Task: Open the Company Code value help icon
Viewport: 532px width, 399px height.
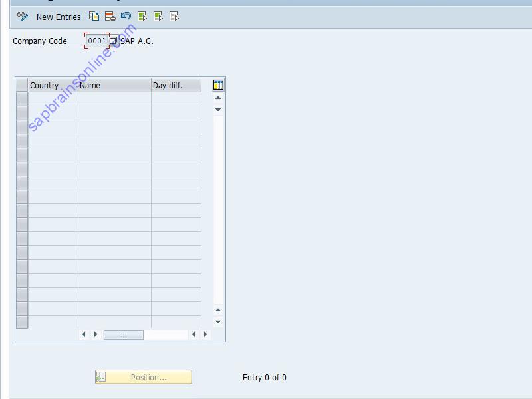Action: 113,41
